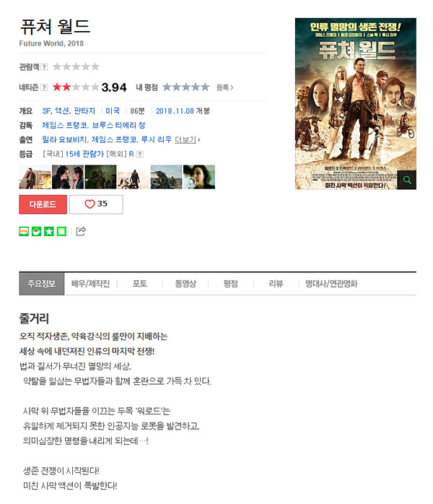The image size is (433, 504).
Task: Click the red 다운로드 button
Action: pyautogui.click(x=43, y=204)
